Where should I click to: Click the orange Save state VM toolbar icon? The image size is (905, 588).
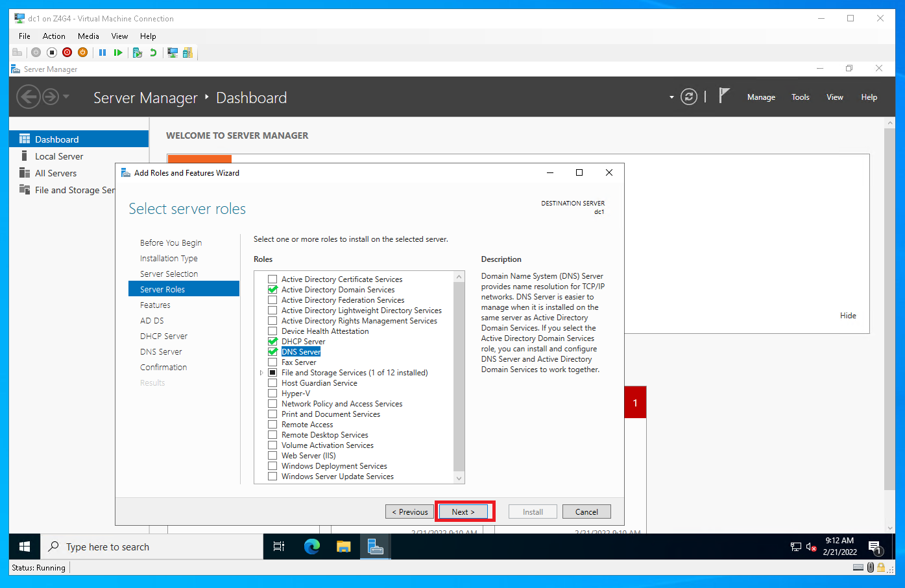83,53
